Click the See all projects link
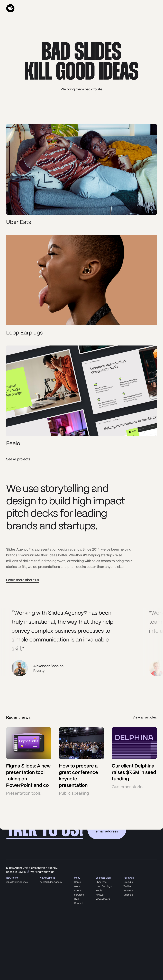163x980 pixels. (18, 459)
